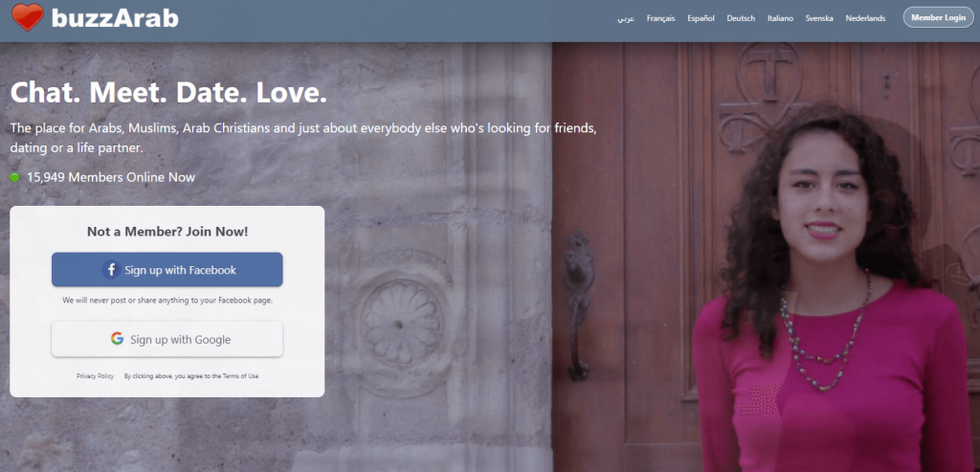Switch site language to Français
Viewport: 980px width, 472px height.
tap(661, 18)
